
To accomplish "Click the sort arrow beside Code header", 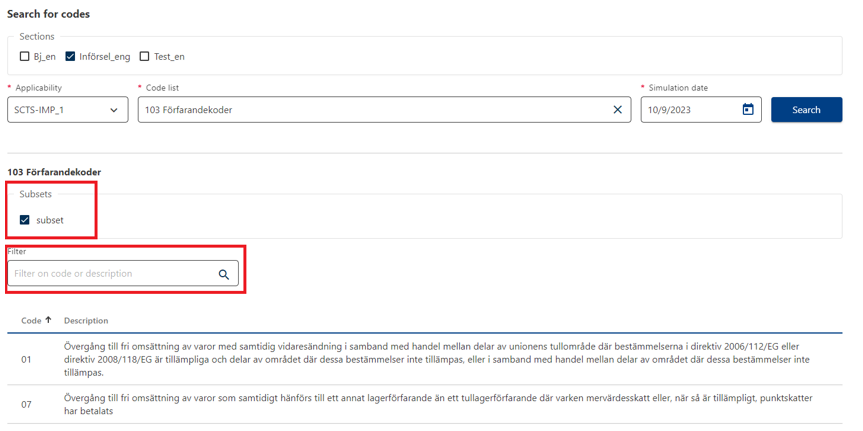I will (x=48, y=320).
